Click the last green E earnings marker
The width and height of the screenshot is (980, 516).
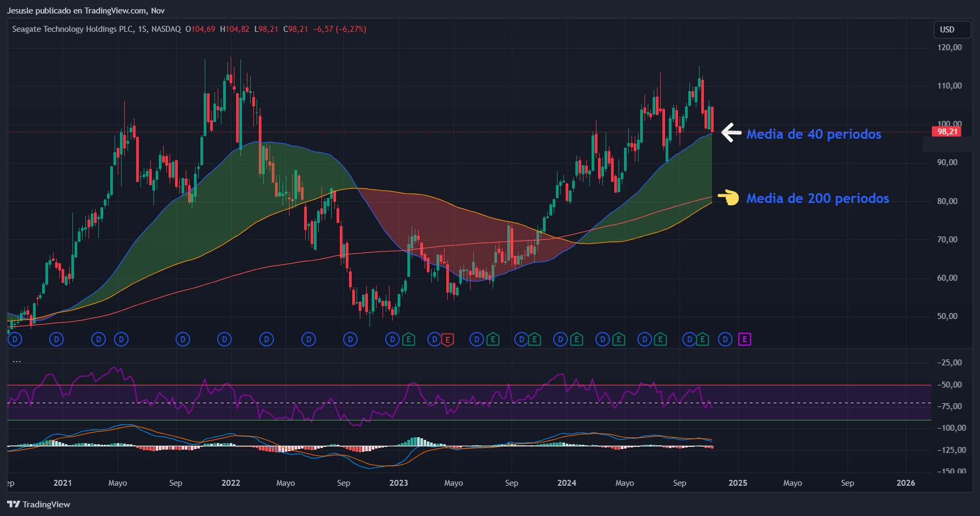pos(702,340)
